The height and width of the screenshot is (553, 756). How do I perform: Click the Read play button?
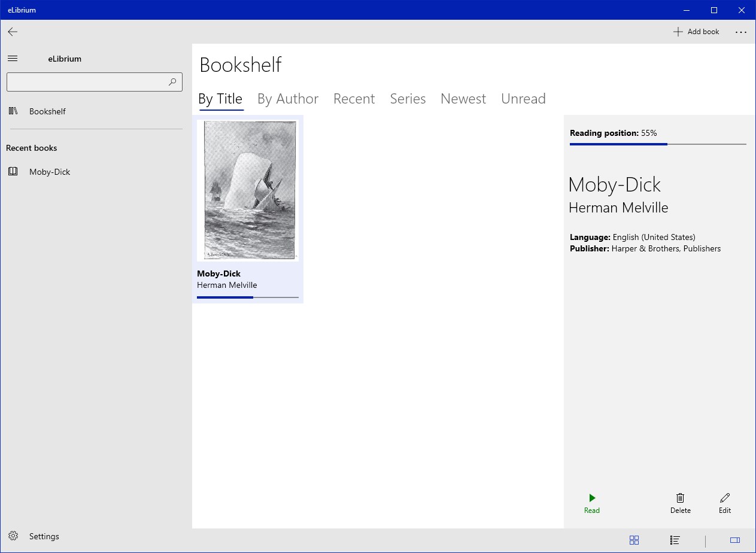point(592,503)
